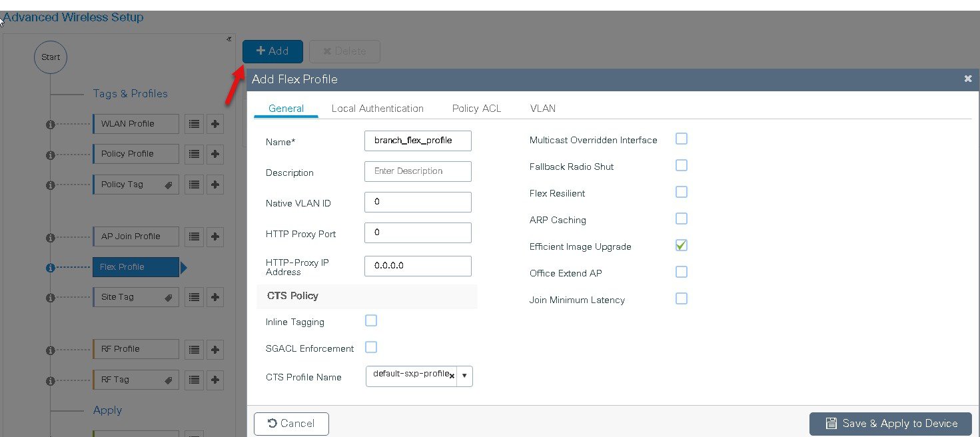Click info icon beside WLAN Profile

click(50, 125)
